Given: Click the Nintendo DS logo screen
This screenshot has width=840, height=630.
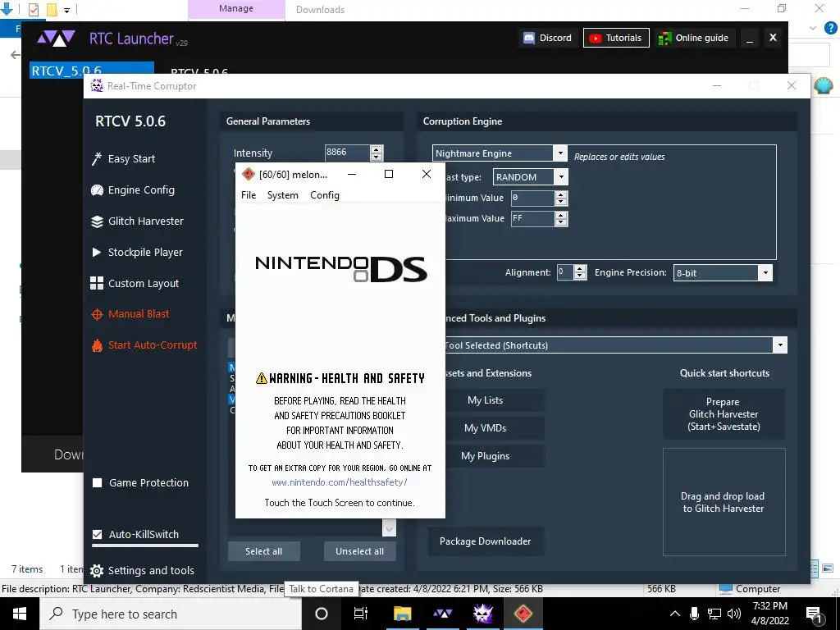Looking at the screenshot, I should [x=340, y=269].
